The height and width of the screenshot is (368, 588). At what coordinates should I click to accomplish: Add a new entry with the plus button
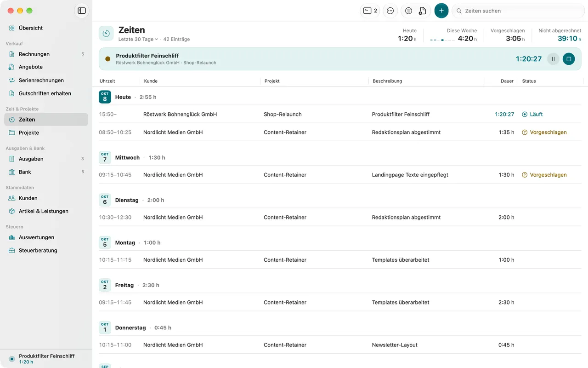tap(441, 11)
